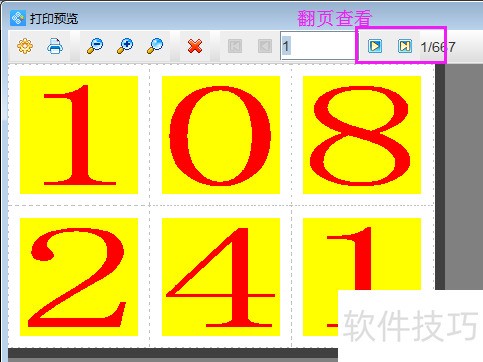This screenshot has height=362, width=483.
Task: Select the top-left label showing digit 1
Action: click(79, 135)
